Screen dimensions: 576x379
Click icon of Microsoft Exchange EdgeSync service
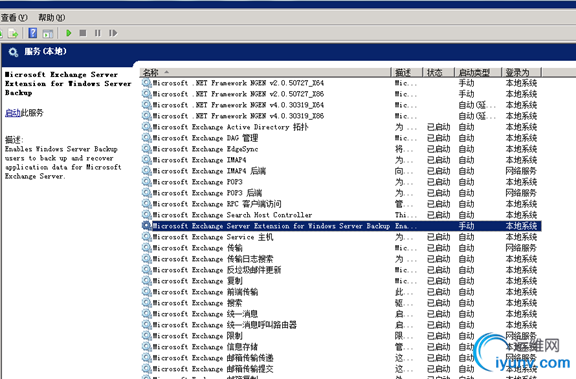click(x=147, y=149)
